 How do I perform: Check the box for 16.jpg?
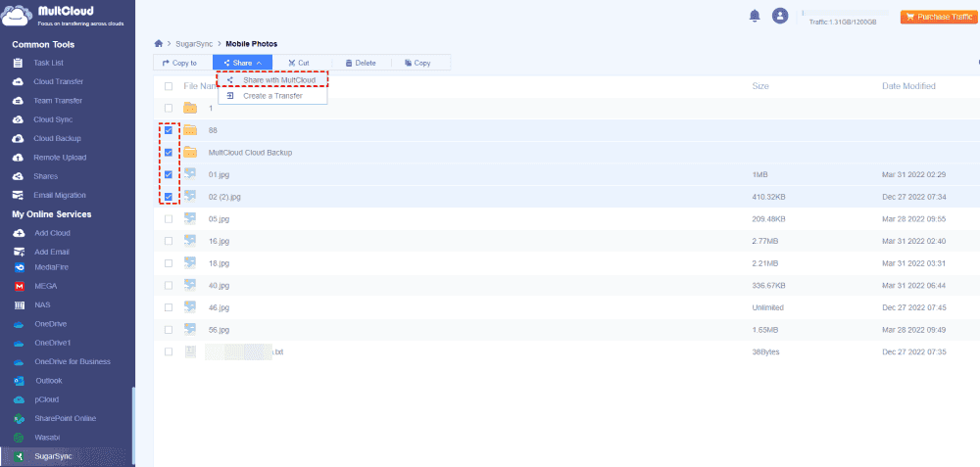pyautogui.click(x=169, y=241)
